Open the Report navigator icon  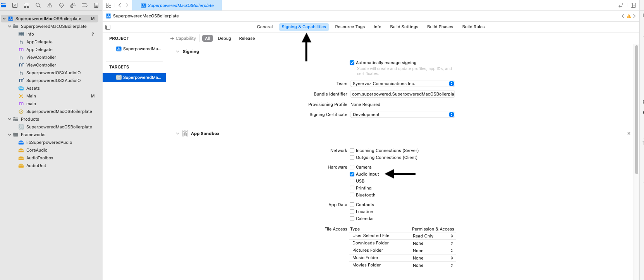tap(96, 5)
